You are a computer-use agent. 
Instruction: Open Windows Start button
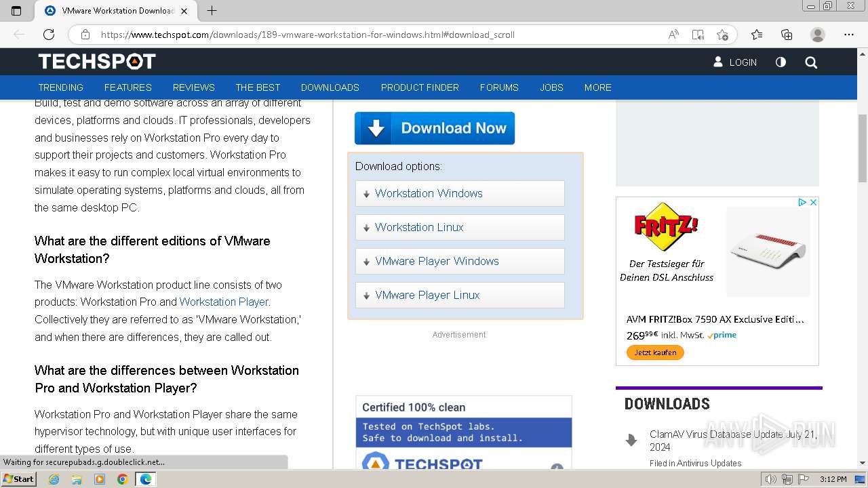(18, 479)
